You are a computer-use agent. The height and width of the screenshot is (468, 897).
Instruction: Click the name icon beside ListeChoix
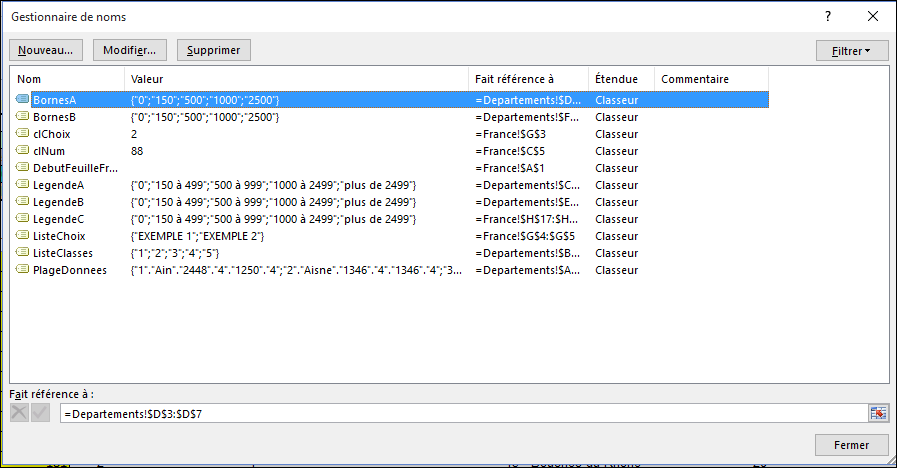(22, 235)
